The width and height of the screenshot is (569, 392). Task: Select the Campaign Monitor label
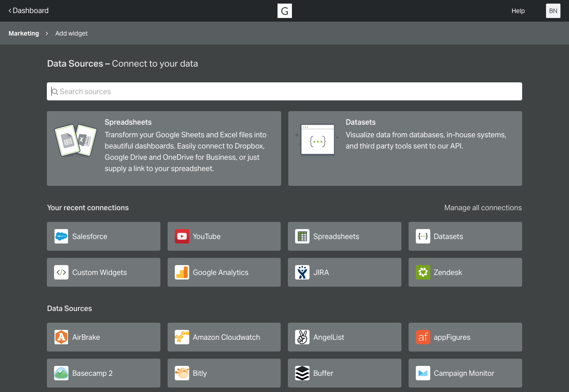tap(464, 373)
